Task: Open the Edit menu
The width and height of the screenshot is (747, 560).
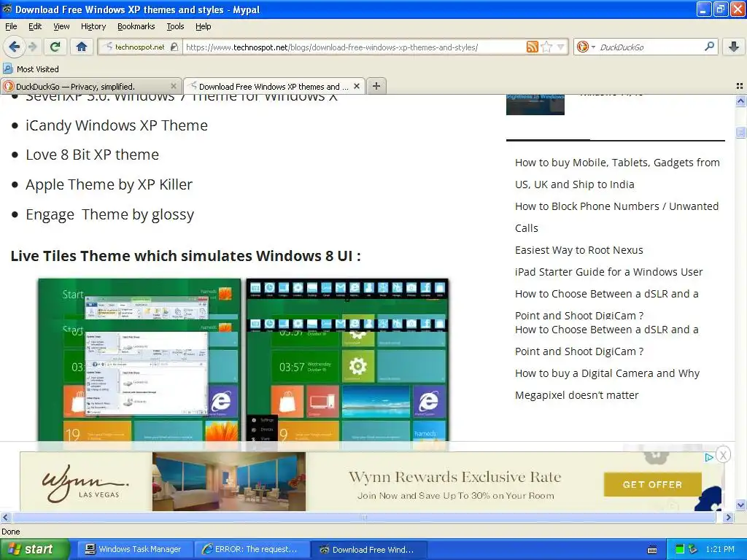Action: [x=35, y=26]
